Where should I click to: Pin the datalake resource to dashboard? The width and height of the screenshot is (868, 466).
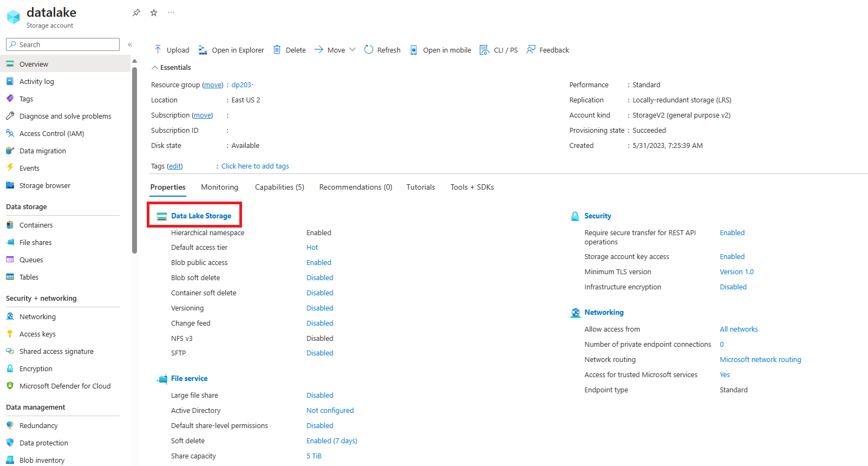(136, 12)
